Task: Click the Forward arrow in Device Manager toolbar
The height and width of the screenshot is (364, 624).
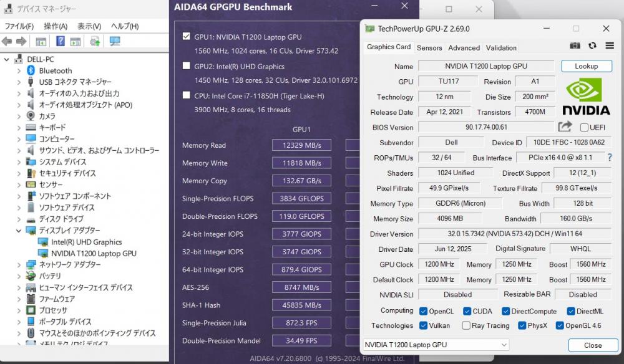Action: tap(21, 41)
